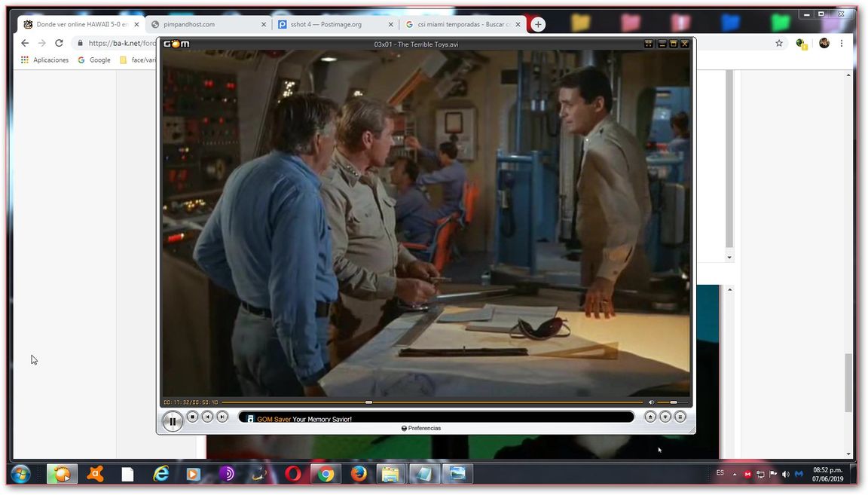
Task: Click the GOM Saver banner link
Action: [274, 419]
